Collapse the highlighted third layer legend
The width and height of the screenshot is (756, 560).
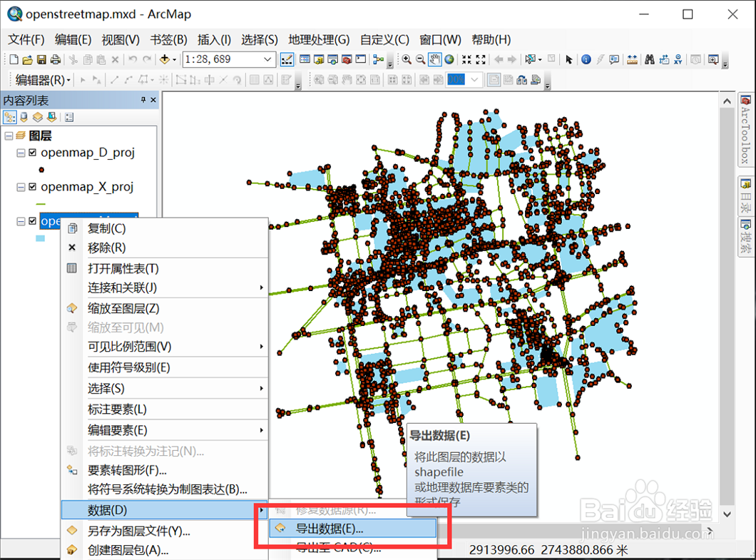pos(21,221)
